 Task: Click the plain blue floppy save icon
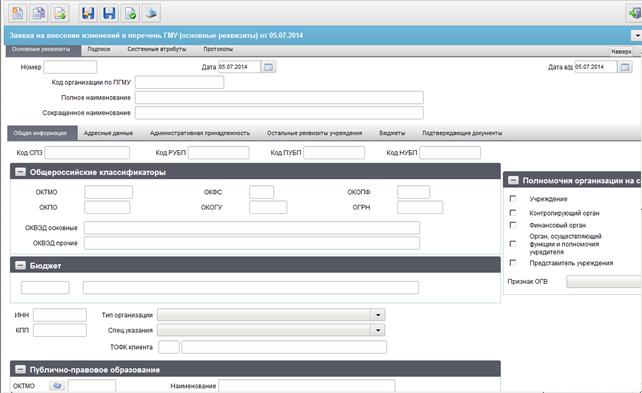pyautogui.click(x=109, y=13)
